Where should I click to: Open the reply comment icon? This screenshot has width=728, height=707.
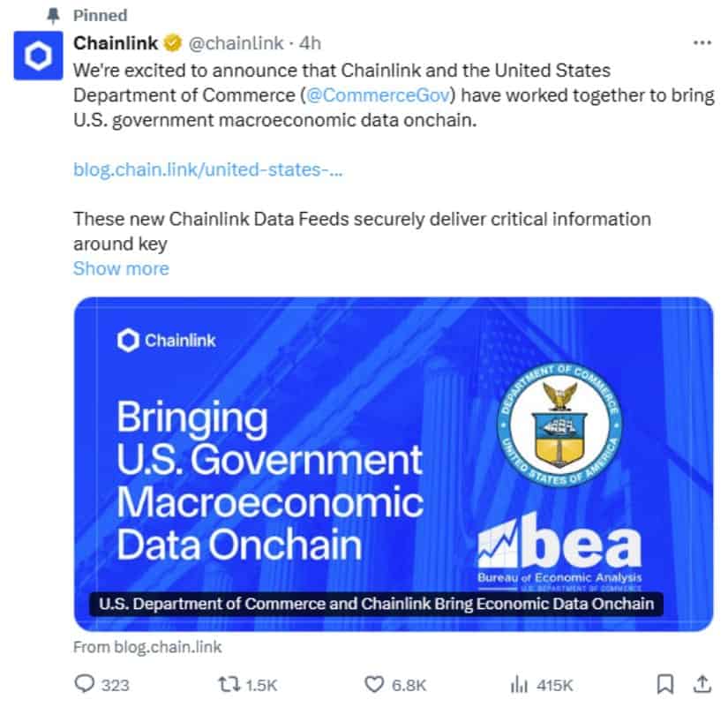[x=84, y=684]
